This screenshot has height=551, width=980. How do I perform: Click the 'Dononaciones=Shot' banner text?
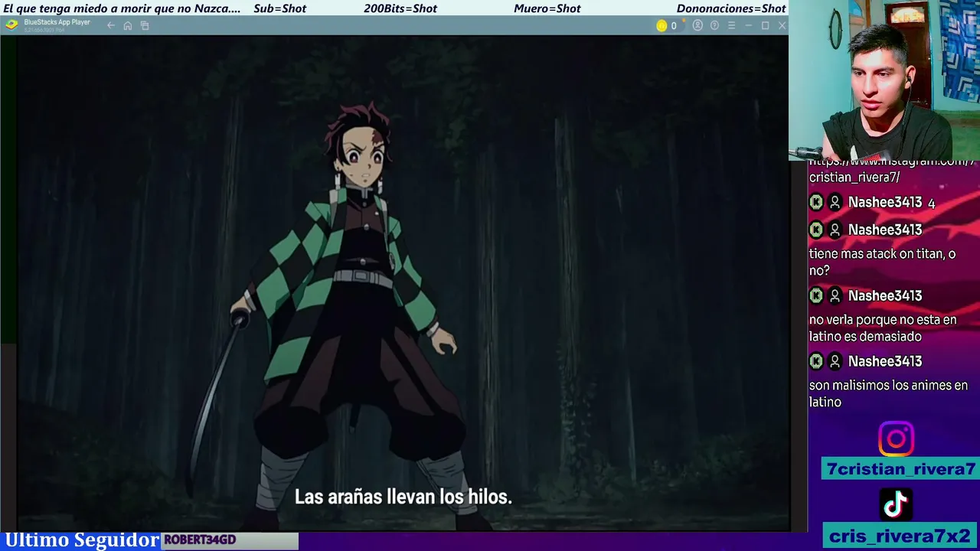tap(731, 8)
